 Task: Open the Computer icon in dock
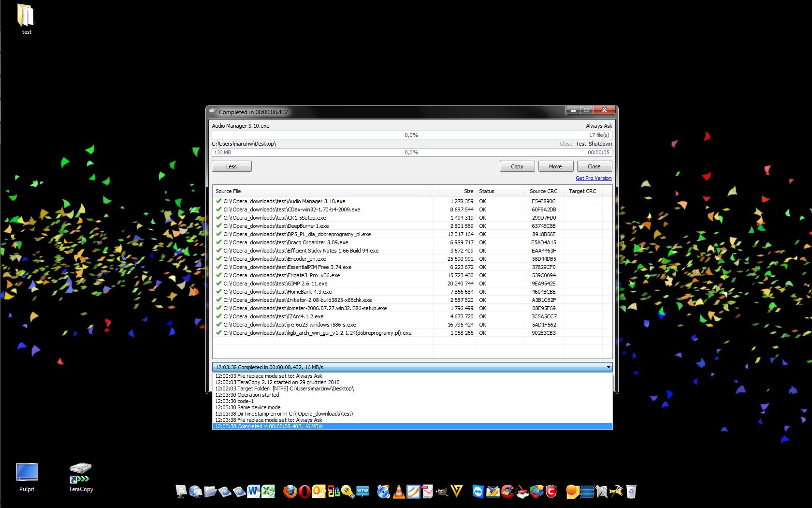tap(181, 492)
